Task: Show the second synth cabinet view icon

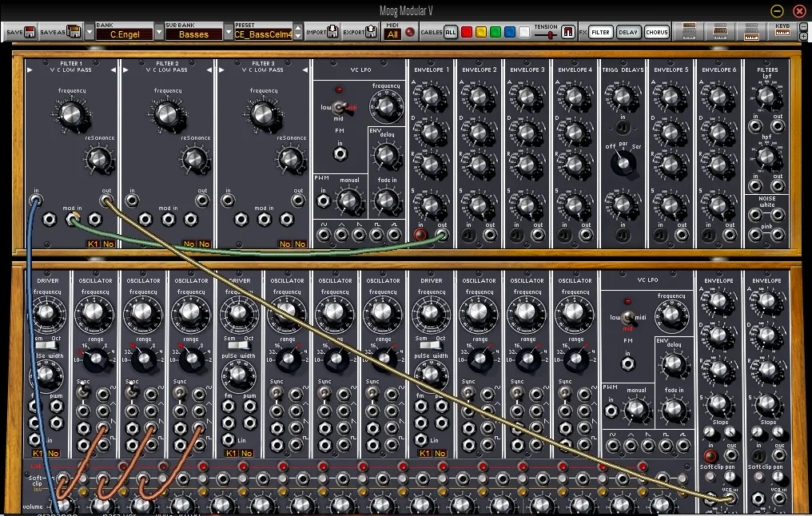Action: (720, 32)
